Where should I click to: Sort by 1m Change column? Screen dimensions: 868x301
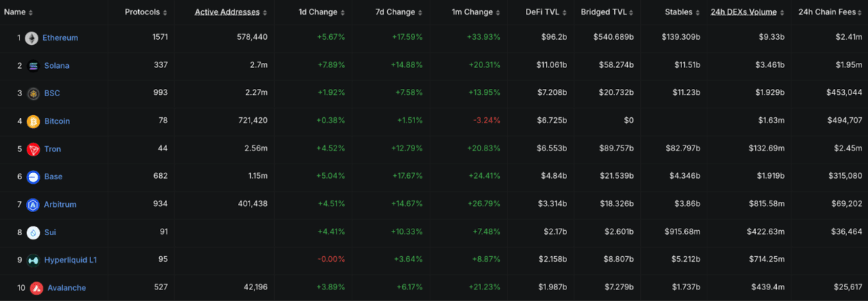475,12
